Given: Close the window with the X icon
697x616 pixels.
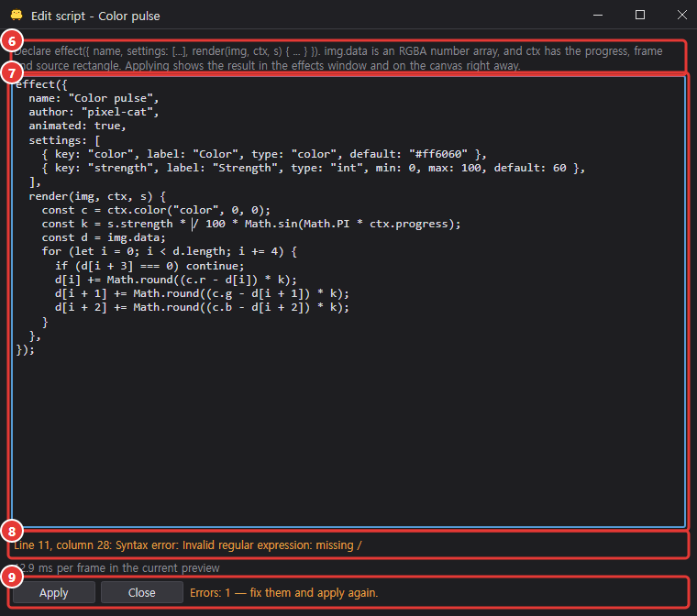Looking at the screenshot, I should click(682, 16).
